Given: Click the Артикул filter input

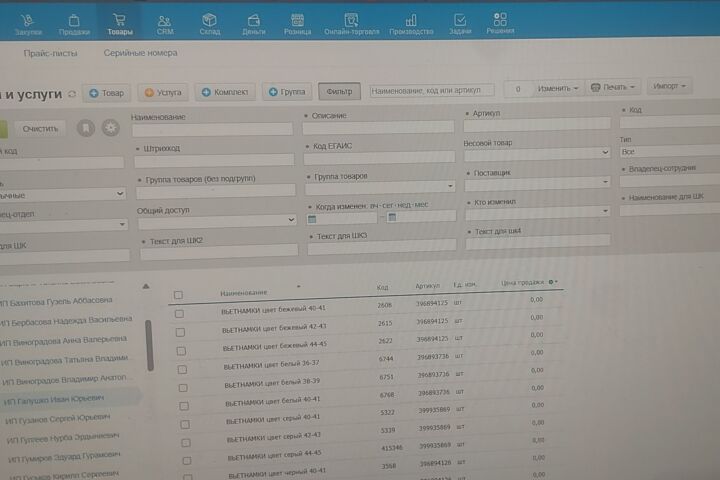Looking at the screenshot, I should [536, 124].
